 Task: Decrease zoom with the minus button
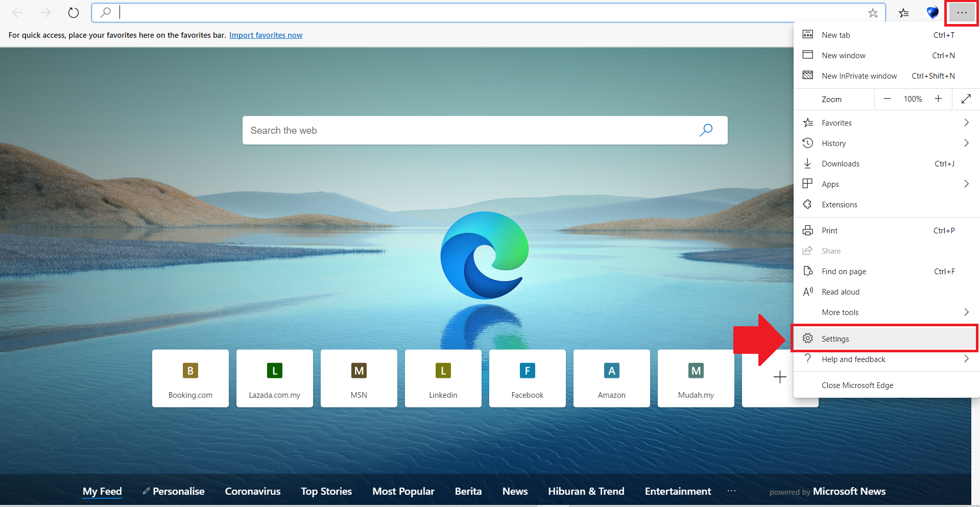coord(887,99)
